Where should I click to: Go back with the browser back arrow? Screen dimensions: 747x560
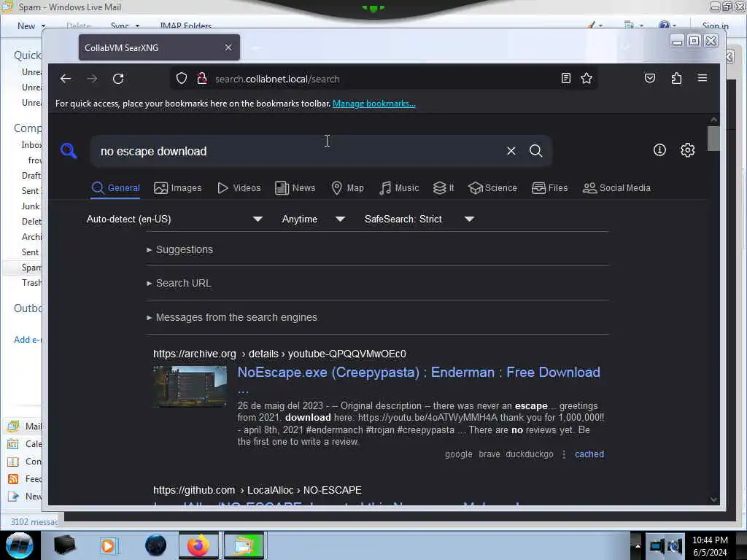pos(66,79)
